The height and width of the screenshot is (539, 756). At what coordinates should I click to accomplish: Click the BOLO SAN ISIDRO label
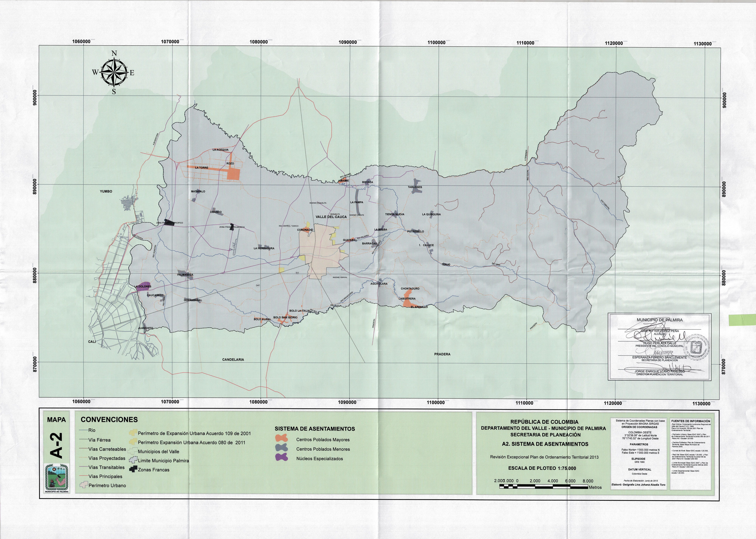point(285,317)
